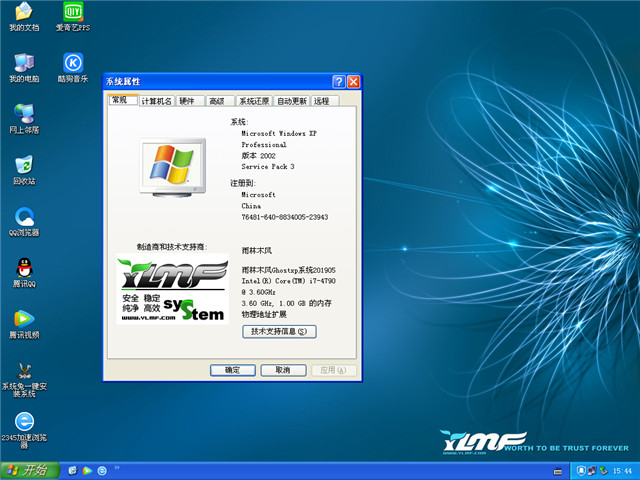
Task: Expand quick launch overflow chevron
Action: (117, 468)
